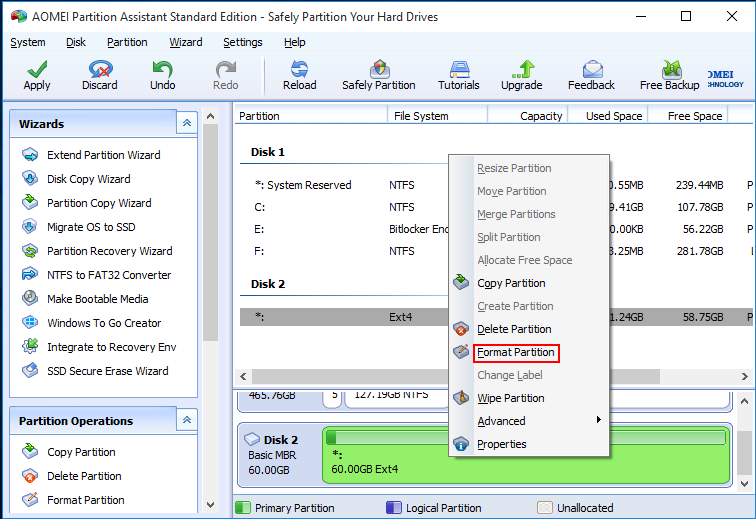
Task: Click the Discard toolbar icon
Action: click(100, 69)
